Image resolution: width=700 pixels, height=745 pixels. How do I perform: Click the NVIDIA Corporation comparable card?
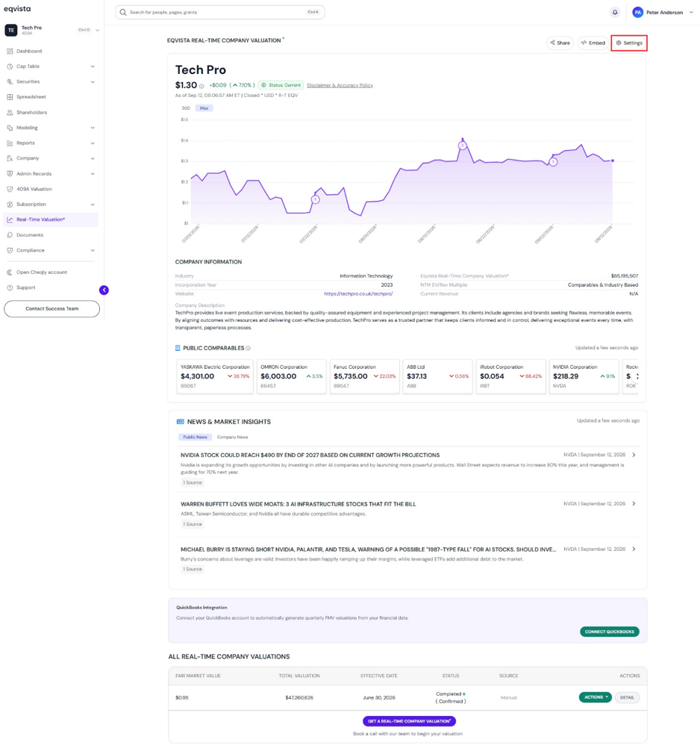(x=584, y=376)
